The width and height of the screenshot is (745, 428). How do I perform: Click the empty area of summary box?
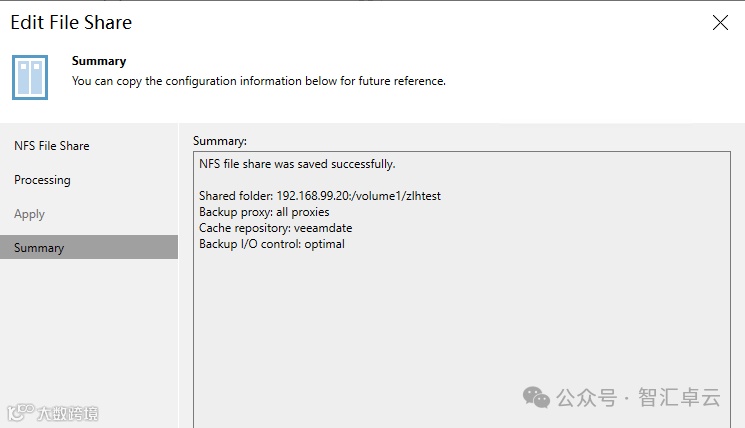coord(460,330)
